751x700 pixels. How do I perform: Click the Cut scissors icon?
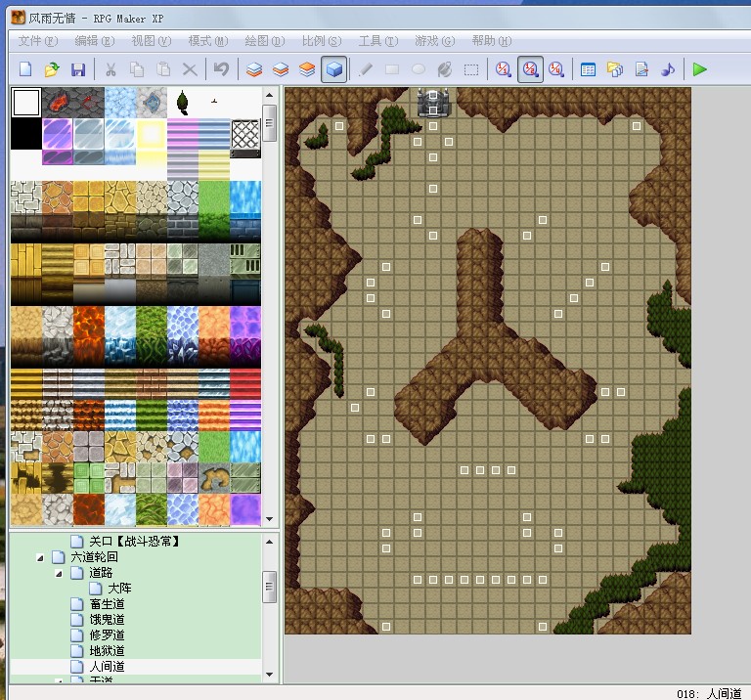110,69
